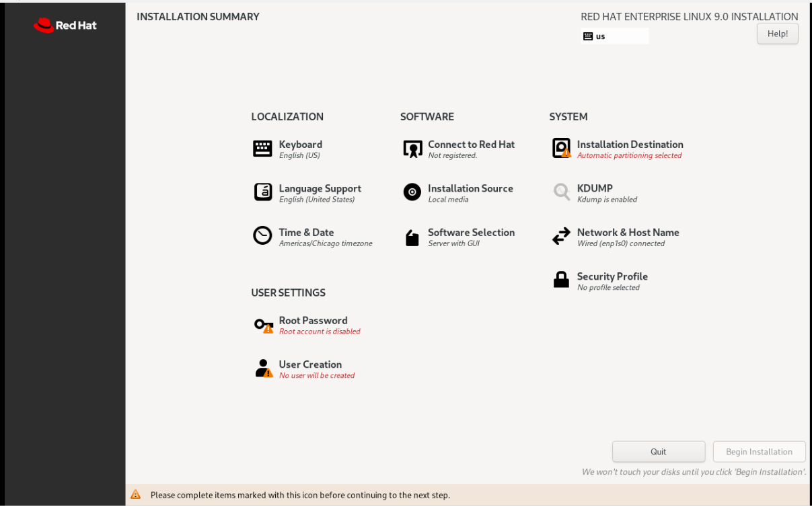Open Root Password configuration
Screen dimensions: 812x507
(x=313, y=320)
